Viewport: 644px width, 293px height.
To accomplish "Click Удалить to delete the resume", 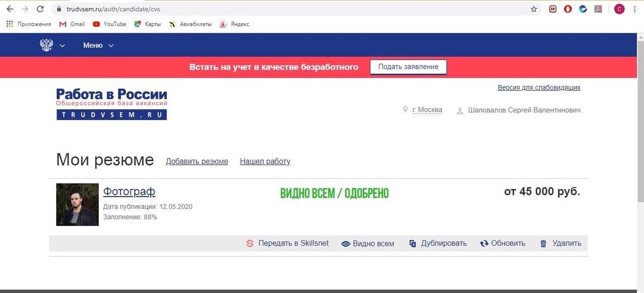I will coord(567,243).
